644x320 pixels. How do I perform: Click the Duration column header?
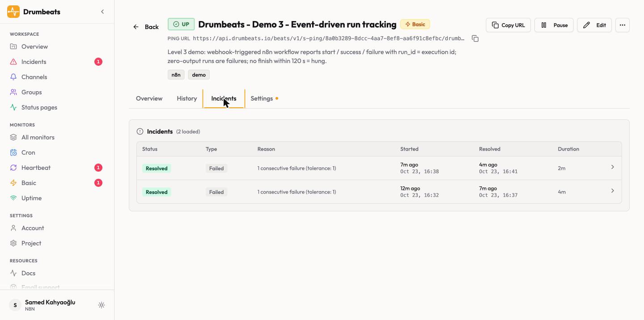(568, 149)
